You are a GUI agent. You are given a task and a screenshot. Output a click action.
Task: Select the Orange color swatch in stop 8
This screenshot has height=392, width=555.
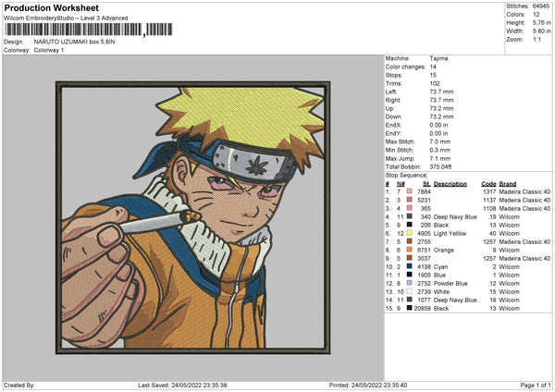coord(410,250)
